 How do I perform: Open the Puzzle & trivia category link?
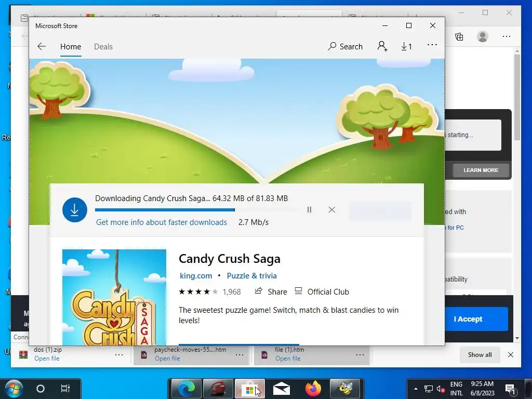coord(252,275)
